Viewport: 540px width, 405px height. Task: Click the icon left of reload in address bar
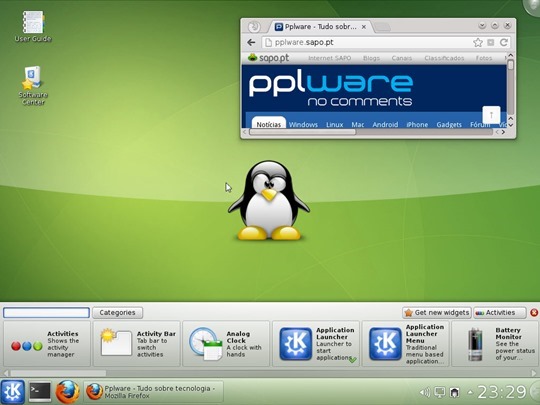click(x=491, y=42)
